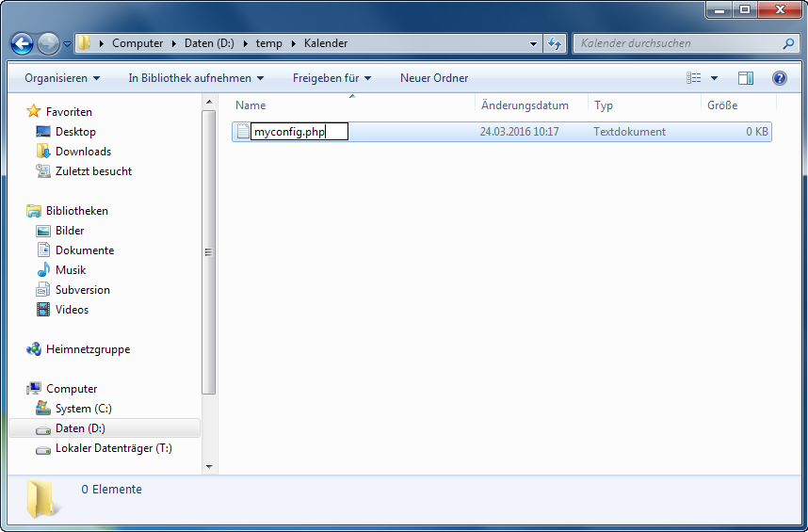This screenshot has width=808, height=532.
Task: Expand the arrow after Daten (D:) breadcrumb
Action: (x=245, y=43)
